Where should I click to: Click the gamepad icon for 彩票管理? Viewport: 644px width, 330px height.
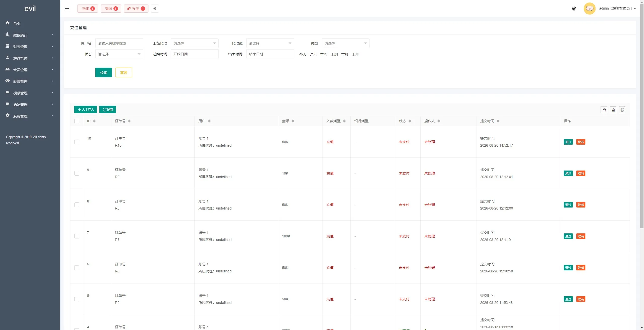[8, 81]
